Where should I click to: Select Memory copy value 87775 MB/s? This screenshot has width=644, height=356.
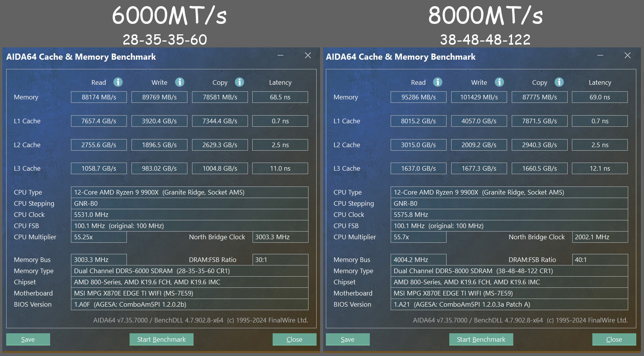coord(539,97)
